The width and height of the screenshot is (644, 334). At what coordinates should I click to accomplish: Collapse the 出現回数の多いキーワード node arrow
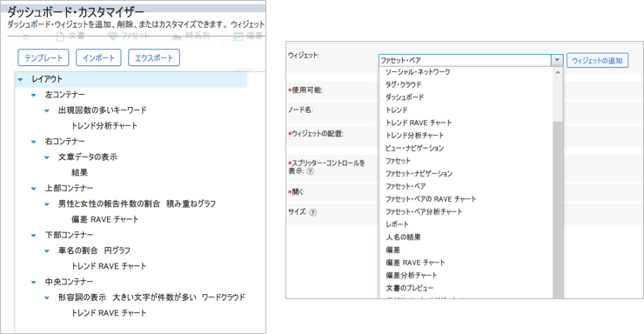click(47, 110)
